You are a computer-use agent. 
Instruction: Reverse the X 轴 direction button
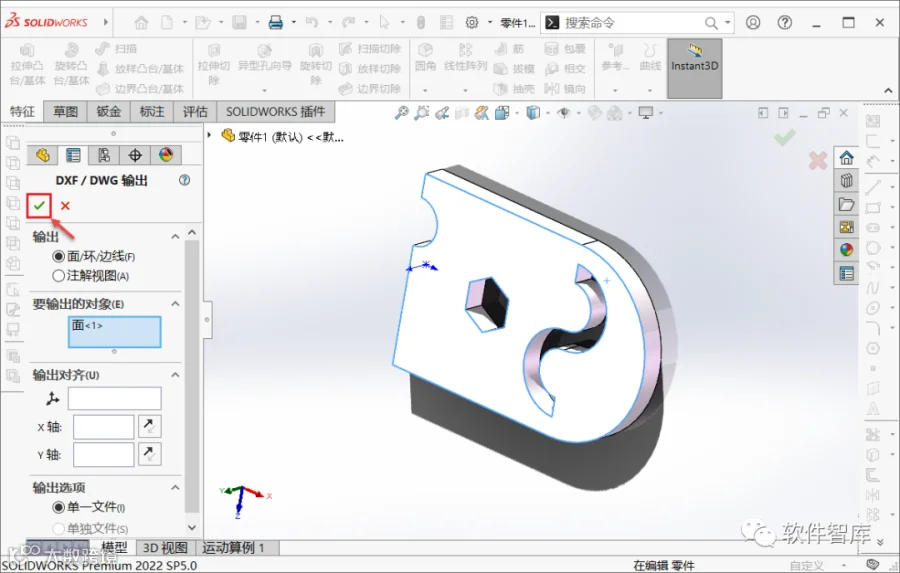[x=149, y=427]
